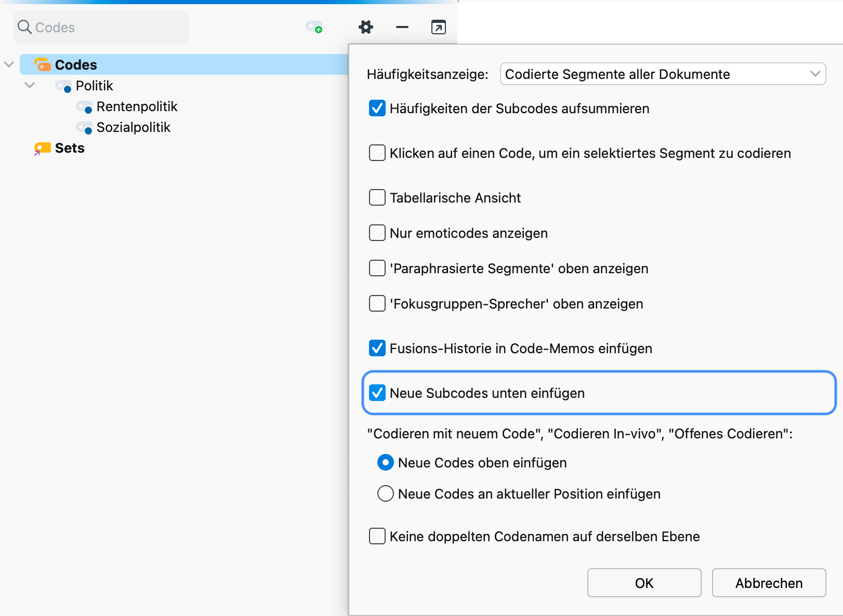The image size is (843, 616).
Task: Minimize the Codes panel with dash icon
Action: [402, 27]
